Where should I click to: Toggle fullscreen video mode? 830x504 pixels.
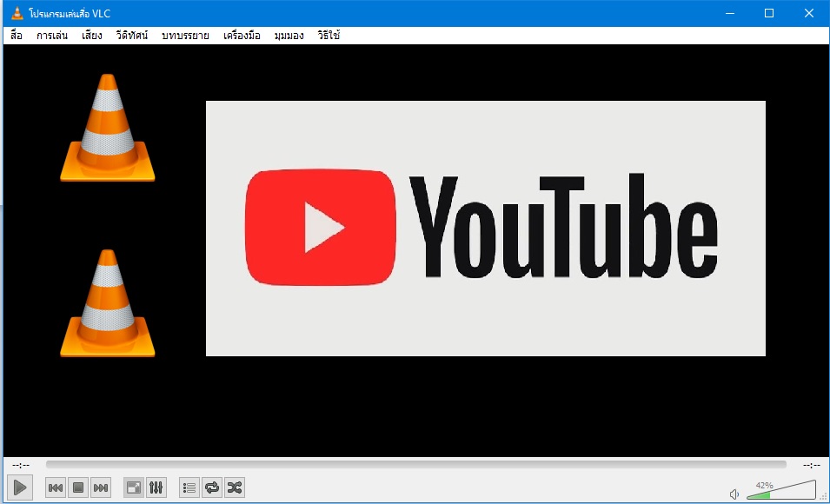[x=134, y=487]
